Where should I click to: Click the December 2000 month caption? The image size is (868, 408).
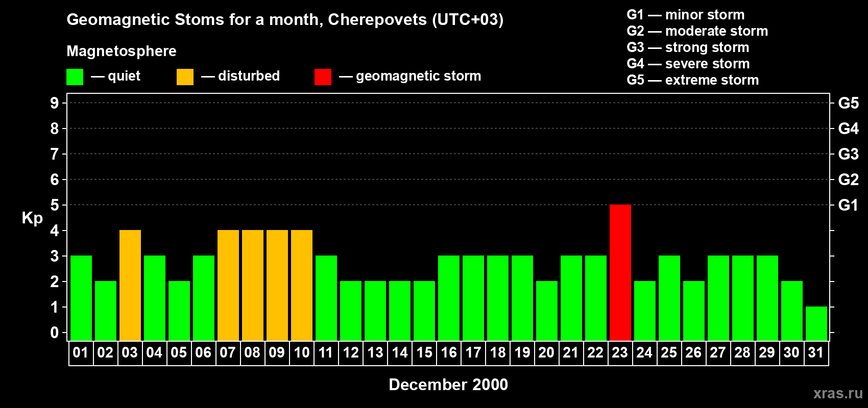[448, 385]
